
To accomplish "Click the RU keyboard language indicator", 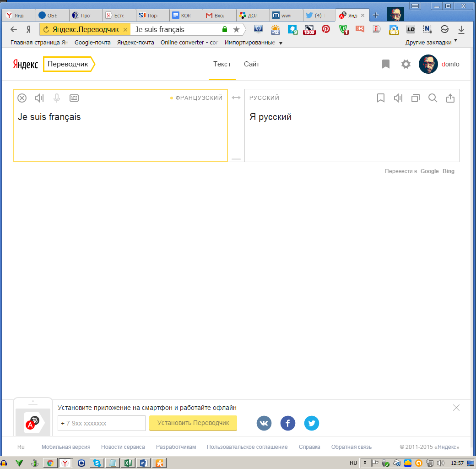I will 353,463.
